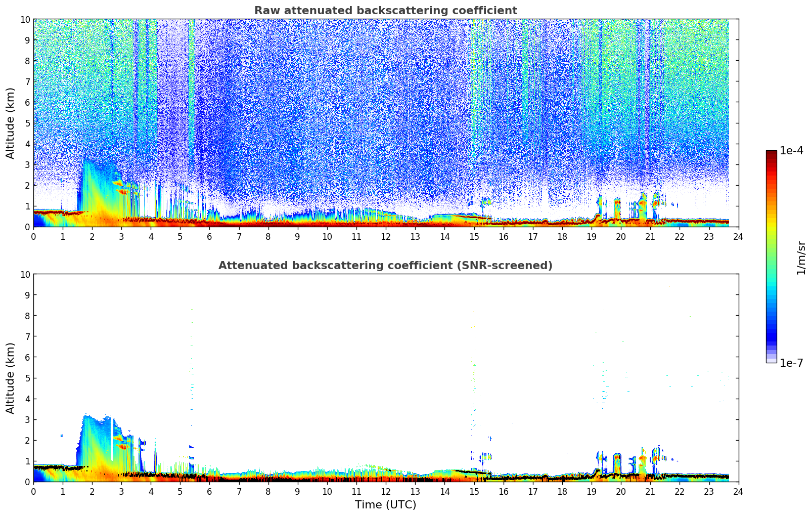Click the bottom plot 'Altitude (km)' label
This screenshot has height=516, width=812.
pos(11,378)
